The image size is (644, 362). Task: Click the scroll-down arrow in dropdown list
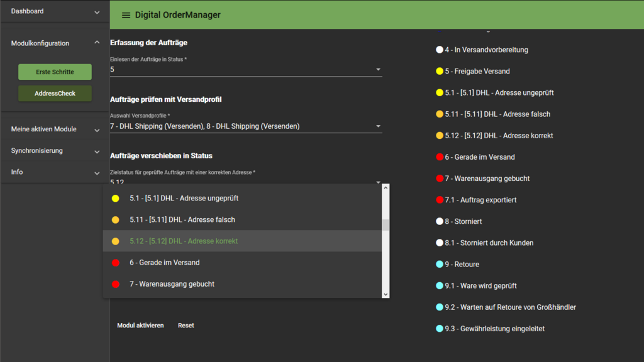pyautogui.click(x=386, y=293)
